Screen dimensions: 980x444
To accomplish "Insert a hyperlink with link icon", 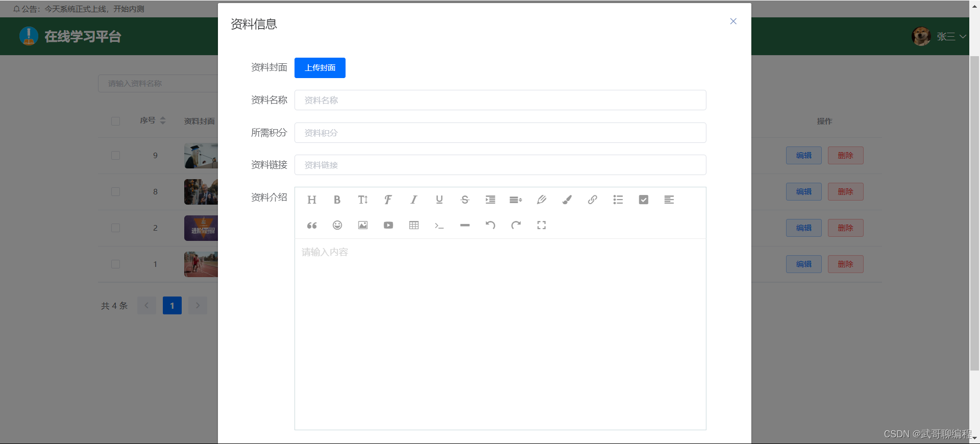I will coord(593,200).
